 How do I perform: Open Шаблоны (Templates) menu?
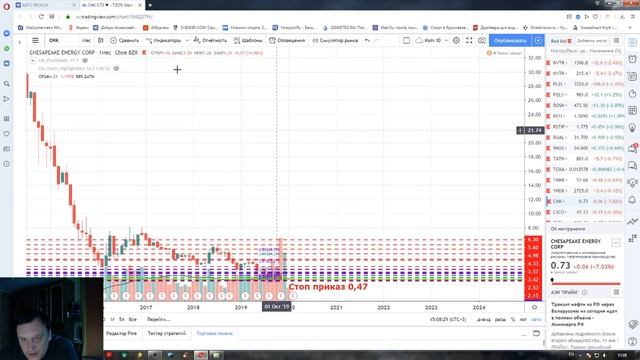pyautogui.click(x=248, y=40)
